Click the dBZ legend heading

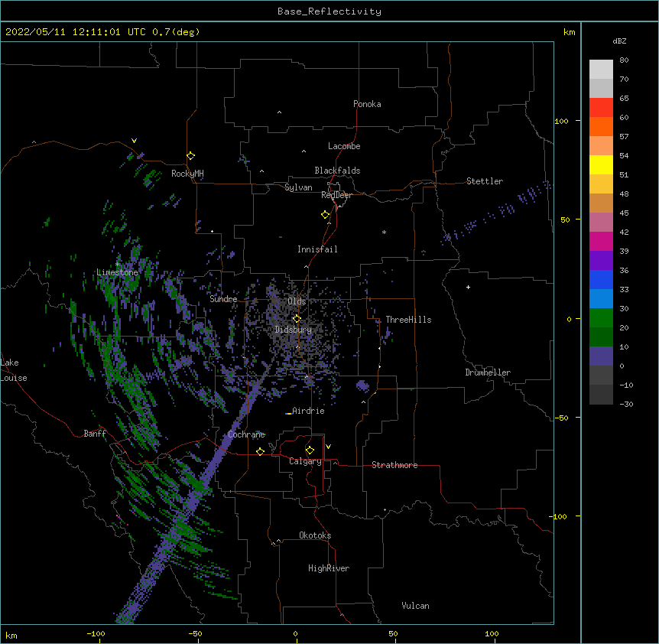pyautogui.click(x=619, y=41)
